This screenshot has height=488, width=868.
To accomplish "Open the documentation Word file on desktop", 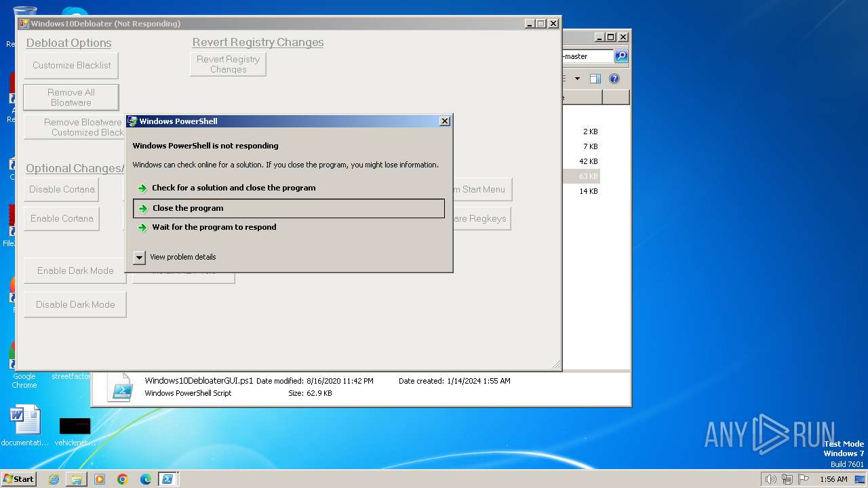I will click(25, 426).
